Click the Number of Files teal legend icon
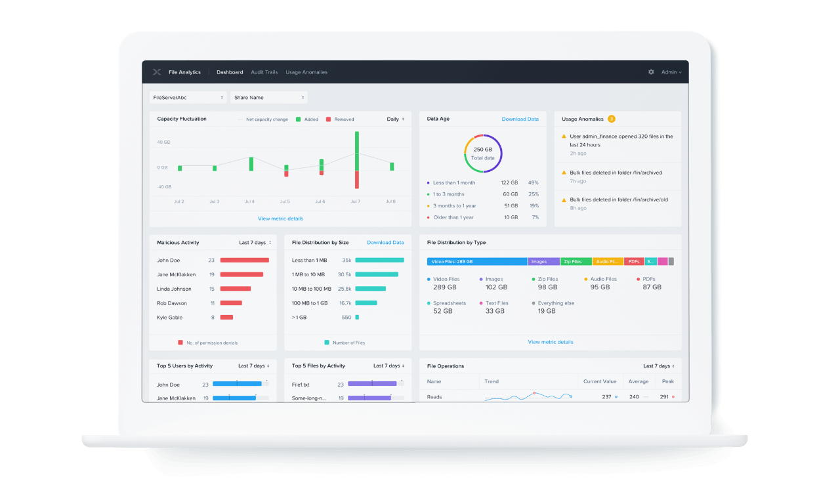 [326, 342]
